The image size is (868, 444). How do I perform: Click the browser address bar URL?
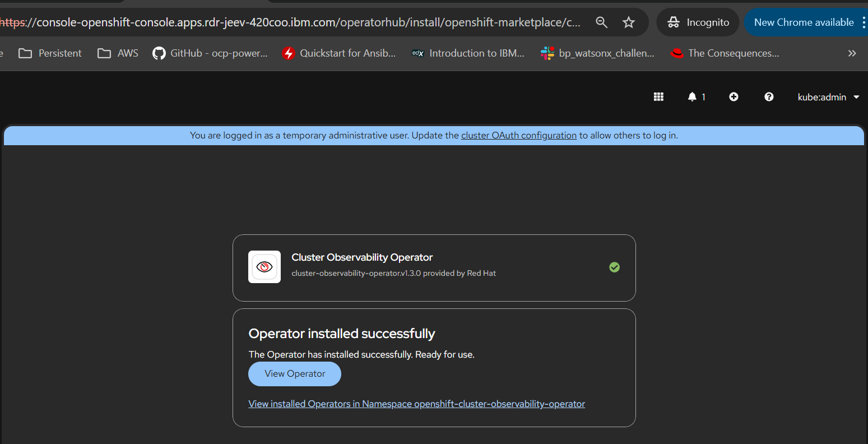pos(291,22)
